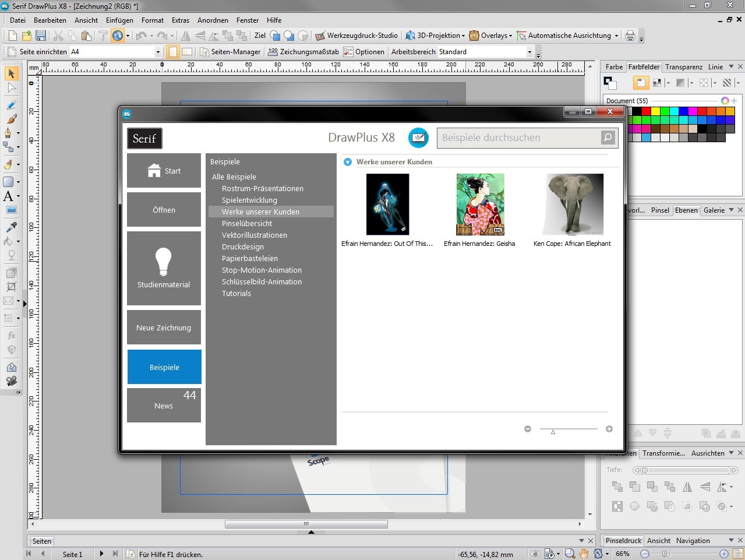
Task: Click the Pan hand tool in status bar
Action: pos(584,554)
